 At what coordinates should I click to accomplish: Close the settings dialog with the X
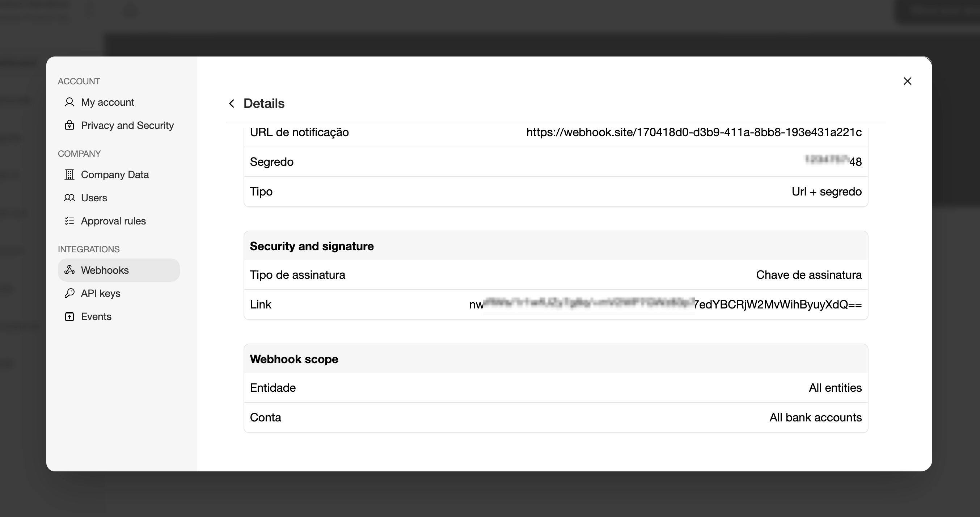click(x=907, y=81)
